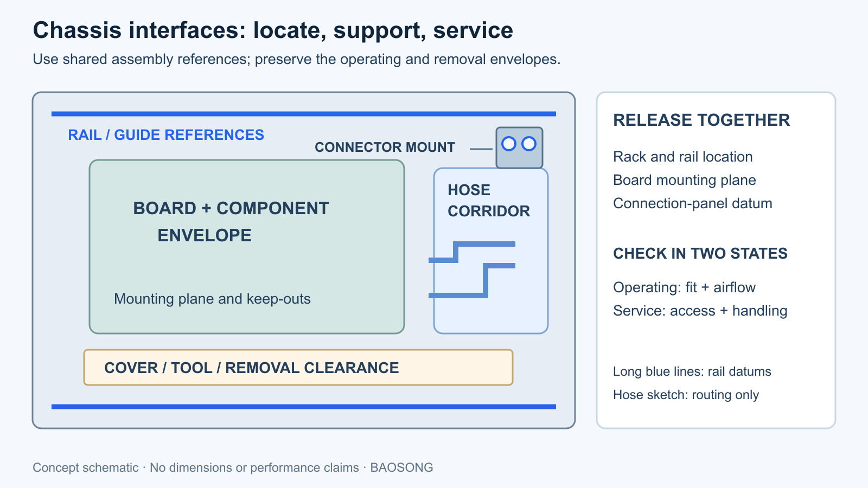This screenshot has height=488, width=868.
Task: Click the 'RAIL / GUIDE REFERENCES' label
Action: 166,135
